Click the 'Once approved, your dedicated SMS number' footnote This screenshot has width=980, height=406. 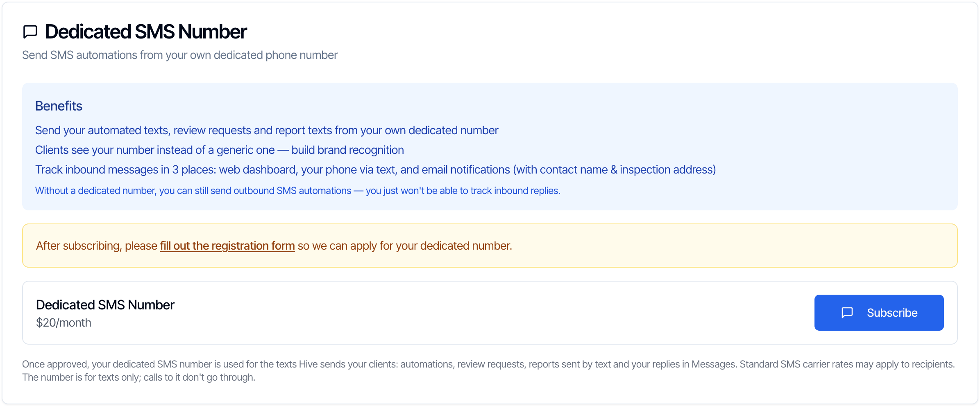[488, 371]
